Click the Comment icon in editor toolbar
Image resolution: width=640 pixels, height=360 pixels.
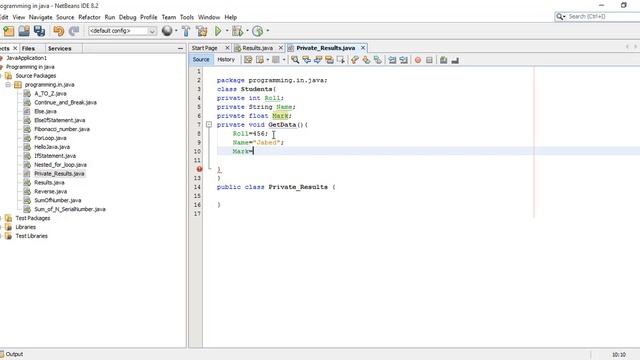click(443, 60)
